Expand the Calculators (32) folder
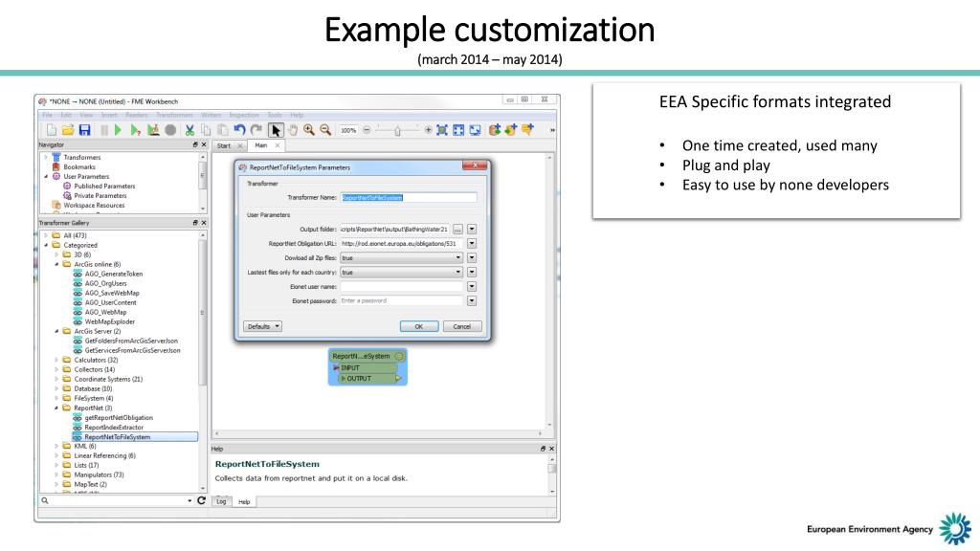 56,360
